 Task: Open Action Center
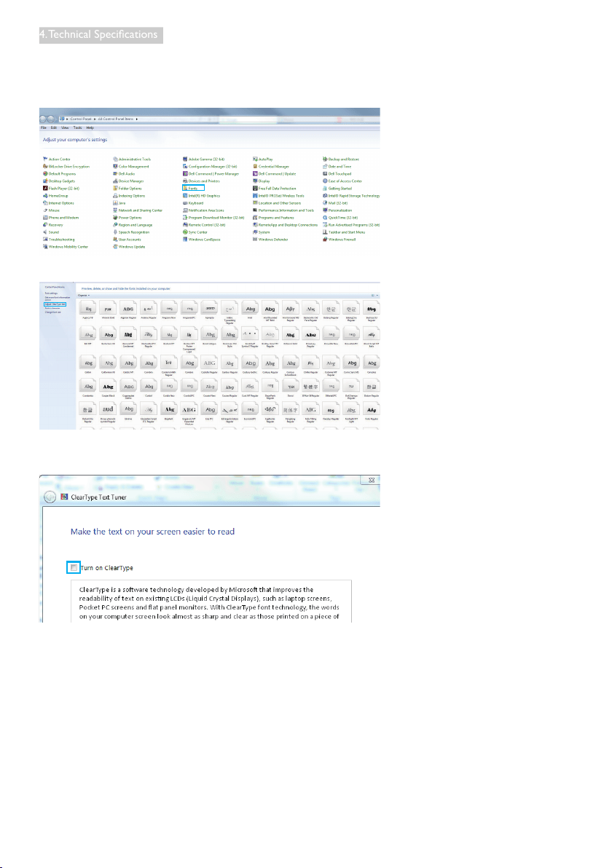pos(57,159)
